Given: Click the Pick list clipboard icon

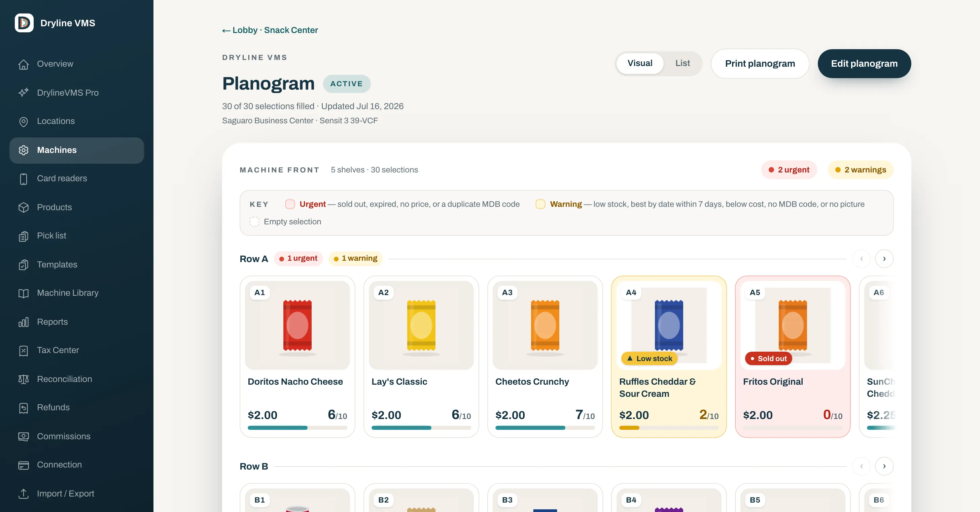Looking at the screenshot, I should pos(24,236).
